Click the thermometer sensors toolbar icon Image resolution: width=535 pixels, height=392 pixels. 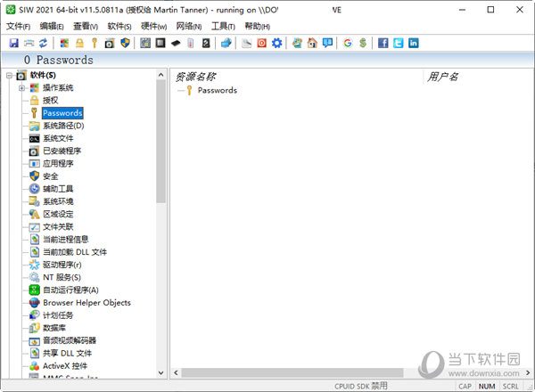[x=191, y=43]
